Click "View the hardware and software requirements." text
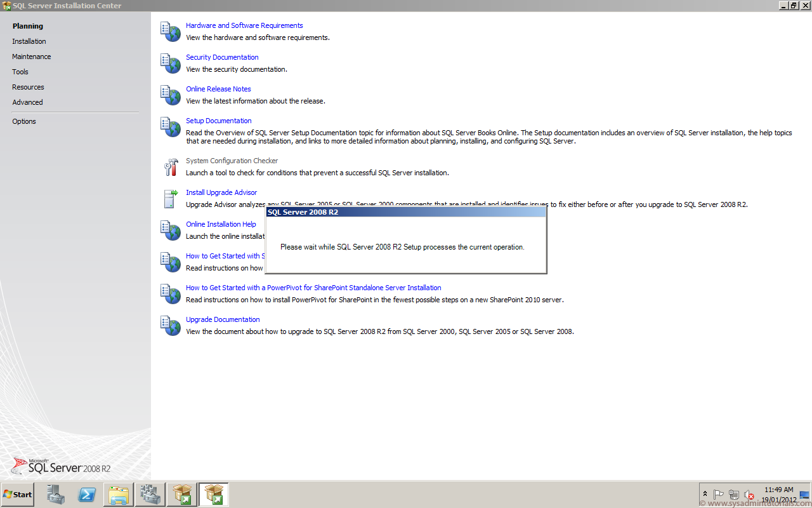812x508 pixels. click(x=258, y=37)
